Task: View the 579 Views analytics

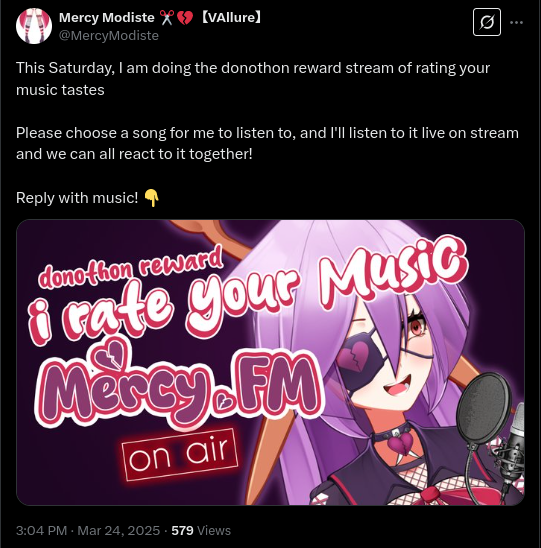Action: 201,531
